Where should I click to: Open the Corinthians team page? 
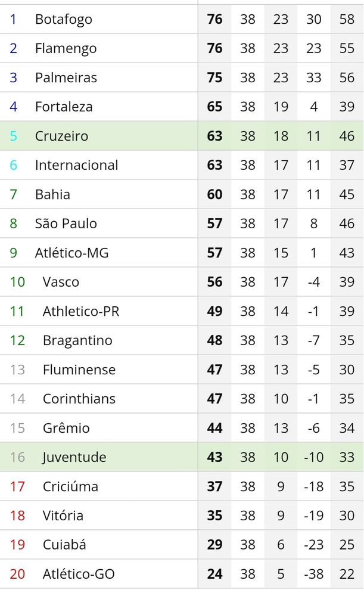[79, 399]
